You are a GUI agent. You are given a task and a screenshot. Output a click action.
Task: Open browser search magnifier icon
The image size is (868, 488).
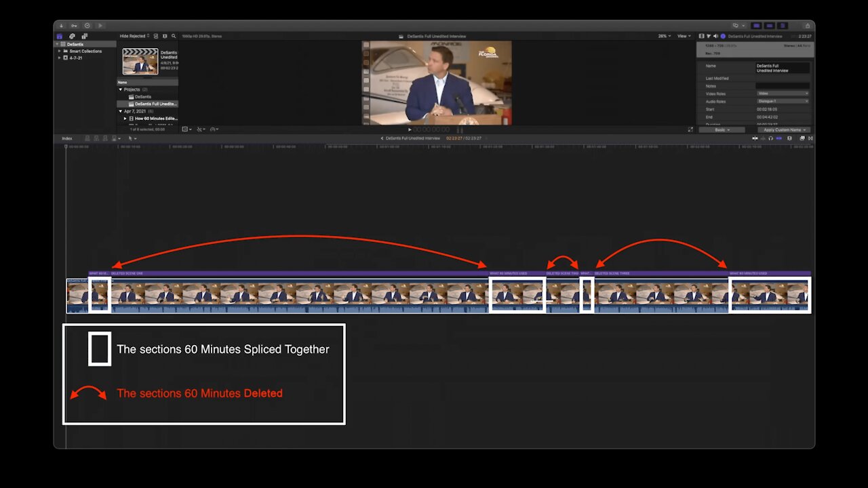(x=174, y=36)
